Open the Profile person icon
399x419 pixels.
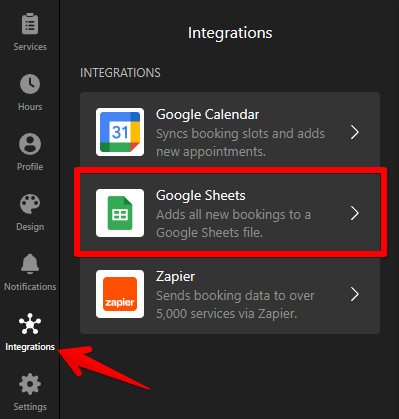point(30,144)
